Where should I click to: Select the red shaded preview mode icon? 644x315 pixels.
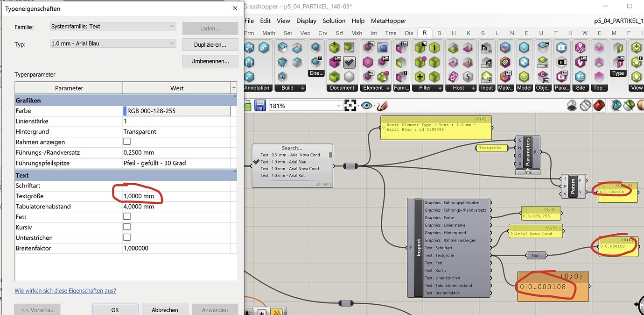(x=599, y=106)
